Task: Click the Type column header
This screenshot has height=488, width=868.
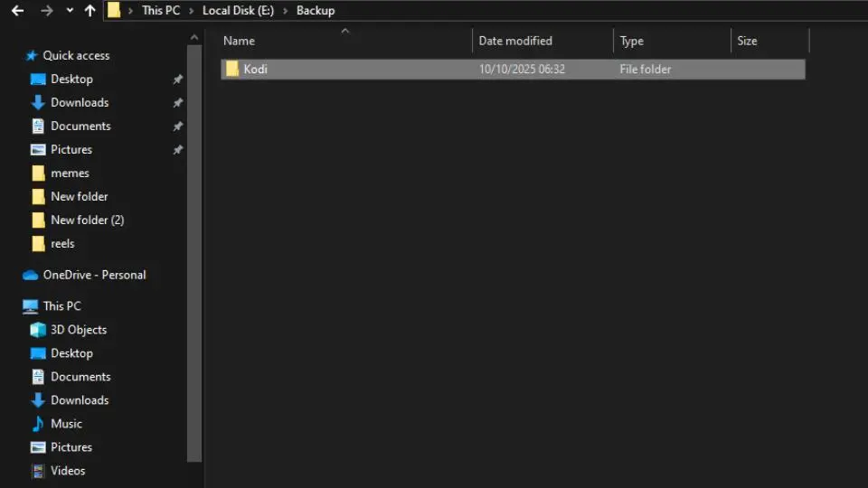Action: point(632,41)
